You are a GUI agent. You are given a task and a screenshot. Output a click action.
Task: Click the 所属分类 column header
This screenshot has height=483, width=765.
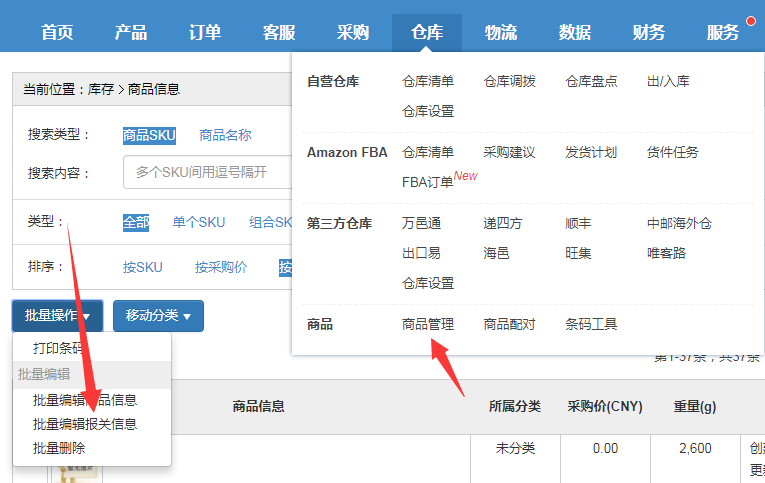coord(515,406)
